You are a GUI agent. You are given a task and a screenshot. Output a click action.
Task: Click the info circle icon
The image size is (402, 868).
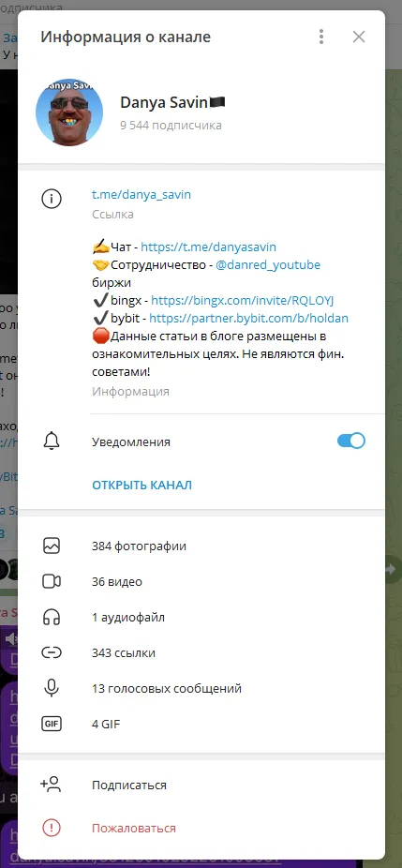[x=52, y=198]
